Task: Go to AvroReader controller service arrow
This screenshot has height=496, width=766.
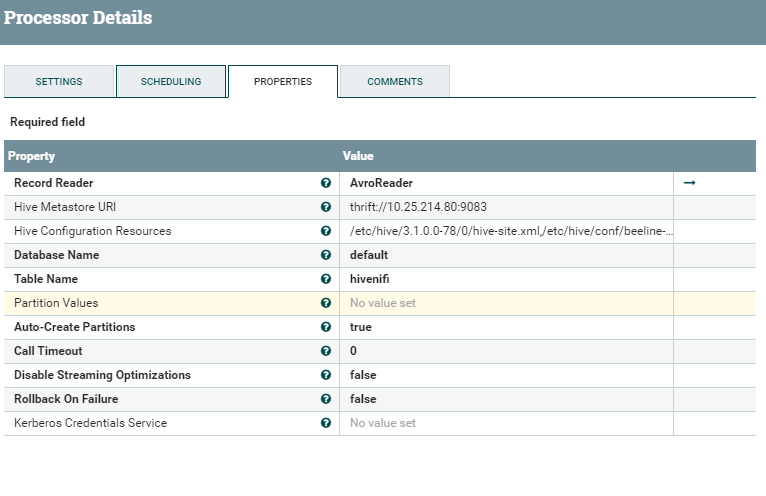Action: 689,183
